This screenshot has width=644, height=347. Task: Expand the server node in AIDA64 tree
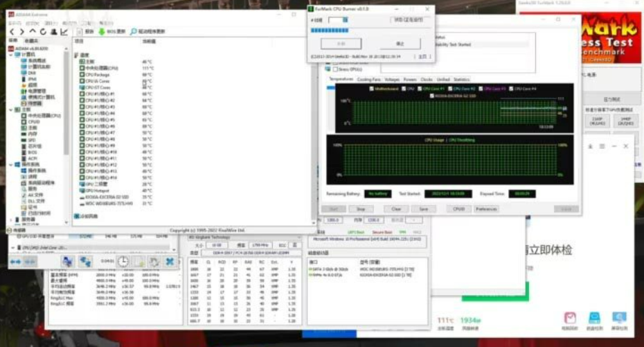(11, 220)
